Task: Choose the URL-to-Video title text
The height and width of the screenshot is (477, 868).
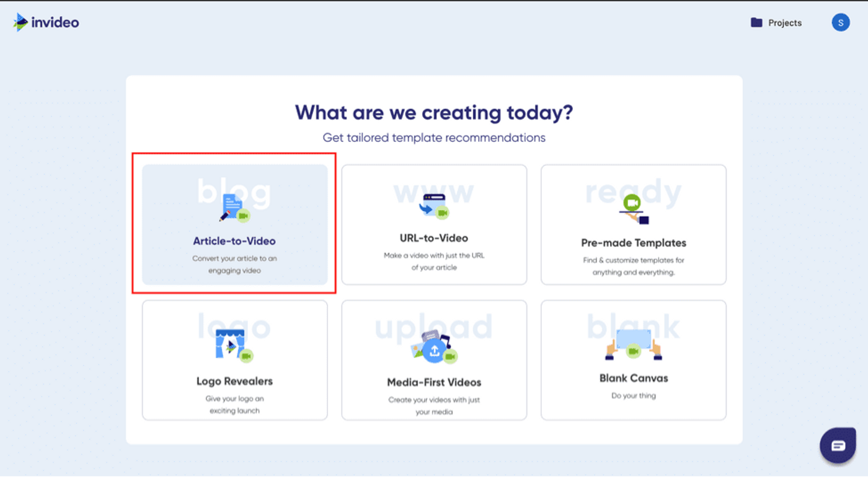Action: coord(434,238)
